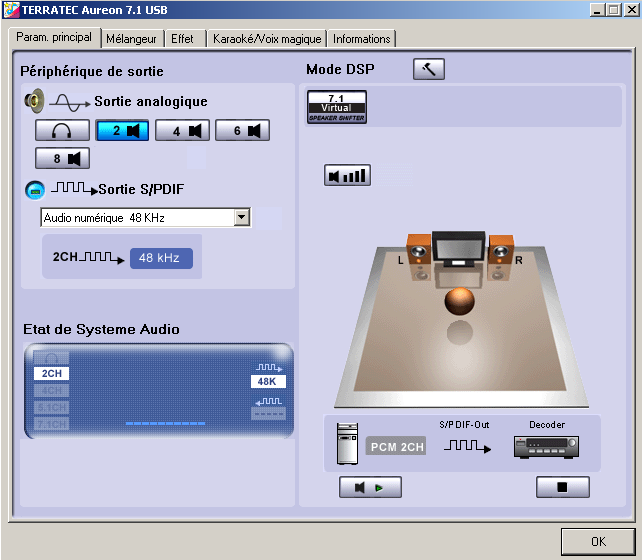
Task: Select headphones analog output mode
Action: [62, 131]
